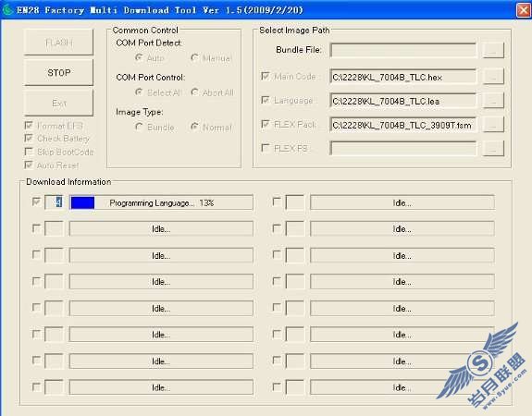Select Bundle image type radio
Viewport: 532px width, 416px height.
[139, 127]
